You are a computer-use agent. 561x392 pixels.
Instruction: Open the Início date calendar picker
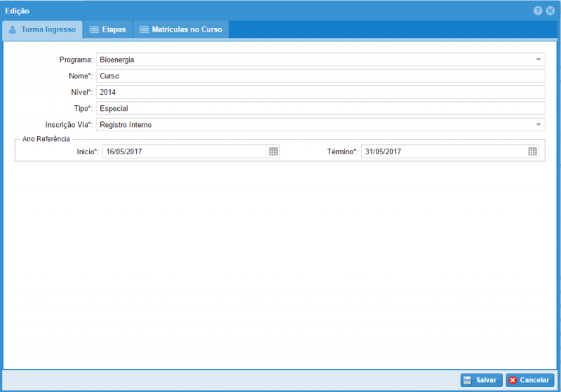[273, 151]
